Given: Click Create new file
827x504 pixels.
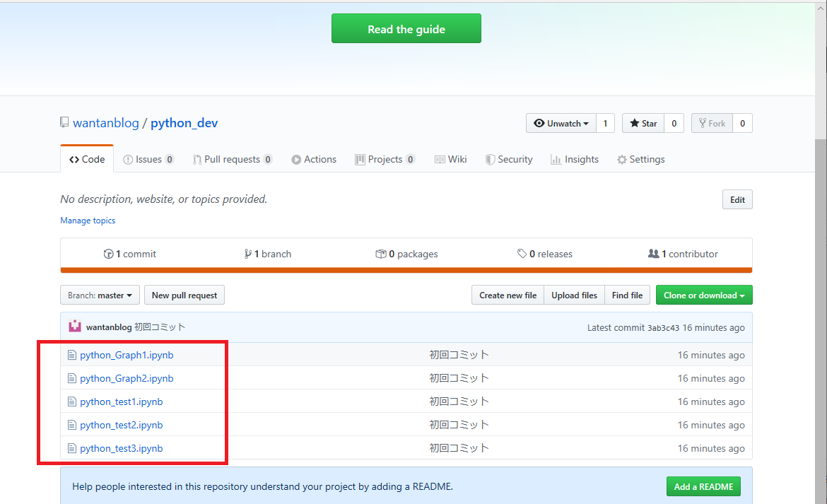Looking at the screenshot, I should (508, 295).
